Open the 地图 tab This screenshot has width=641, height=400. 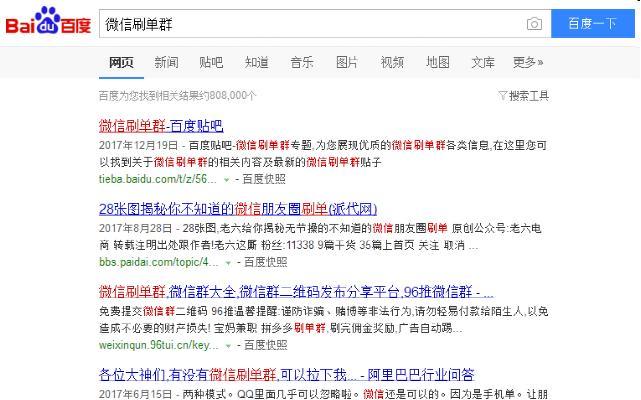coord(437,62)
